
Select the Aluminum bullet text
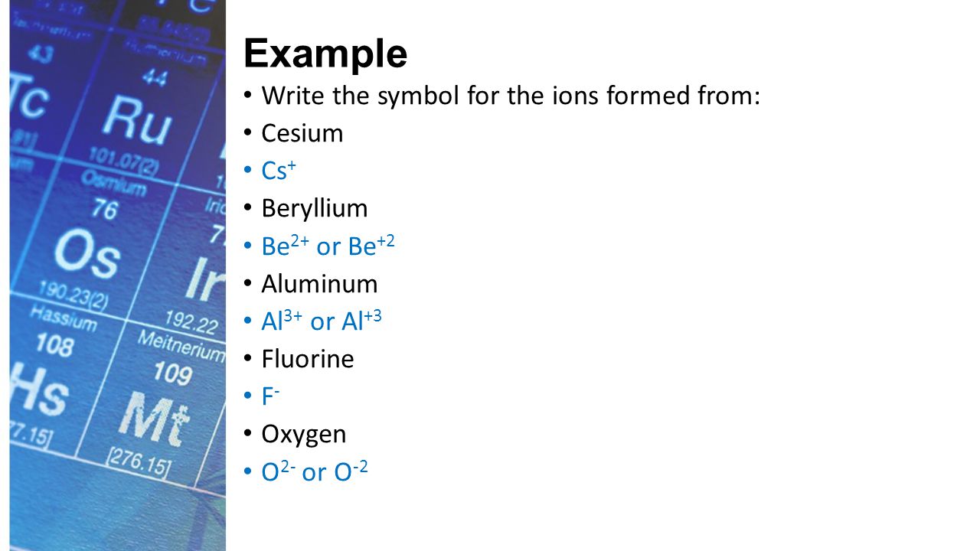(x=319, y=284)
